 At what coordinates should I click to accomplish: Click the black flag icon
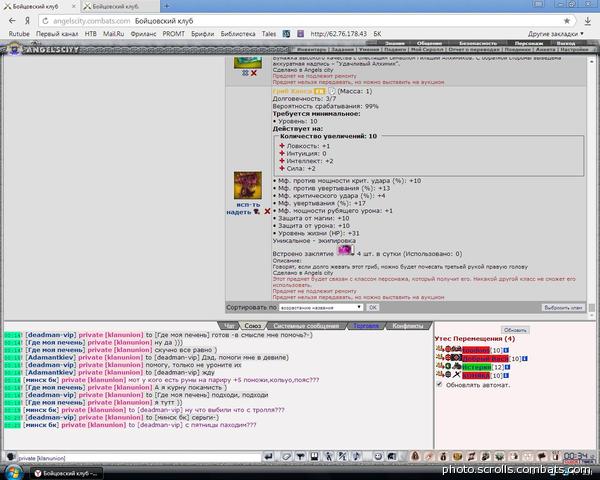(x=542, y=456)
